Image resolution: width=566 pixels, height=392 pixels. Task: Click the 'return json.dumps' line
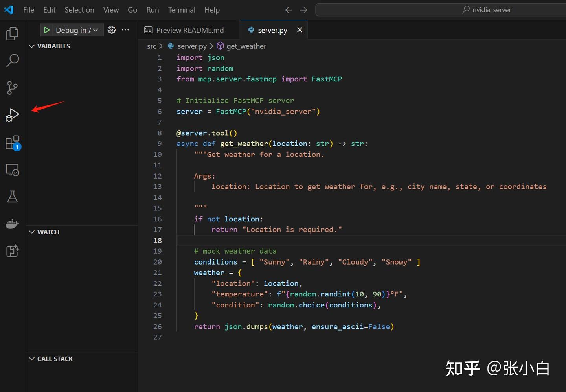[294, 327]
